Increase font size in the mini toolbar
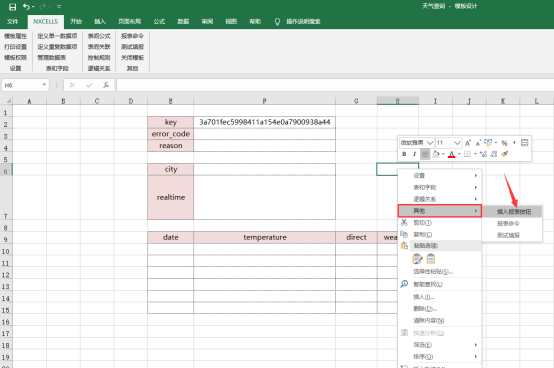 click(468, 143)
